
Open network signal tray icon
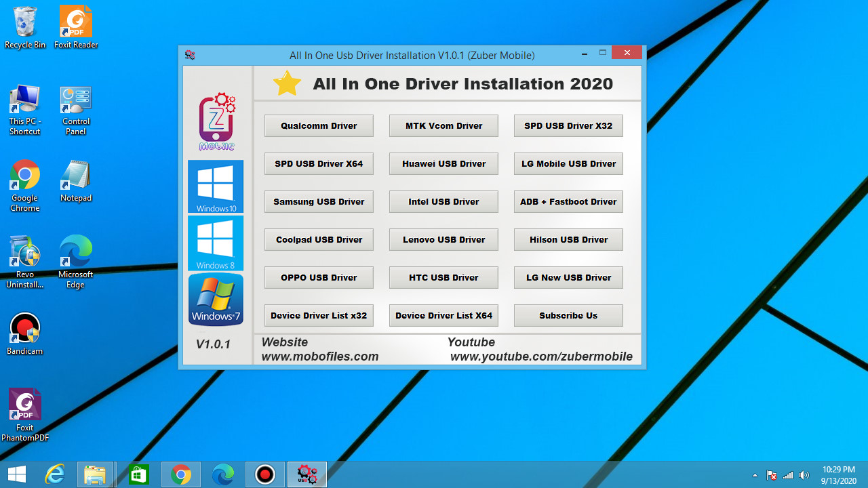point(788,475)
